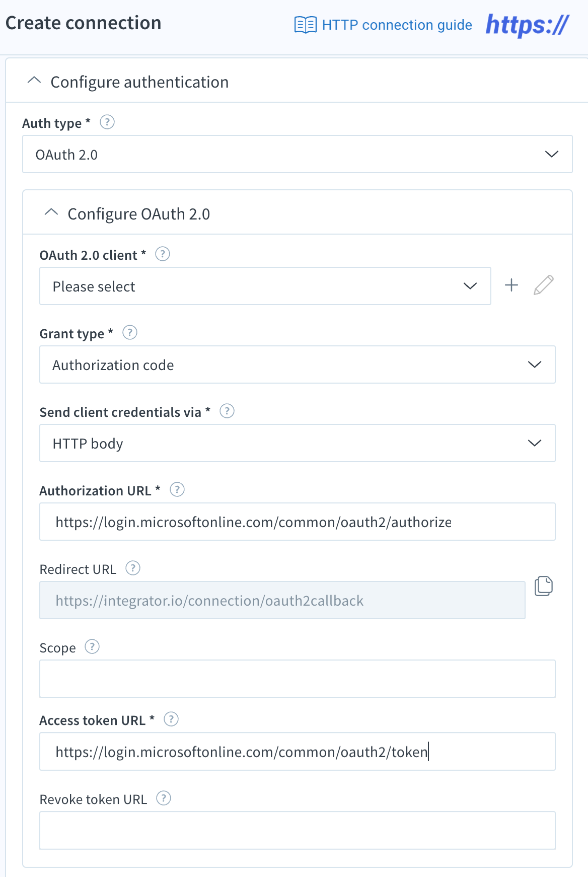The height and width of the screenshot is (877, 588).
Task: Collapse the Configure authentication section
Action: (x=34, y=81)
